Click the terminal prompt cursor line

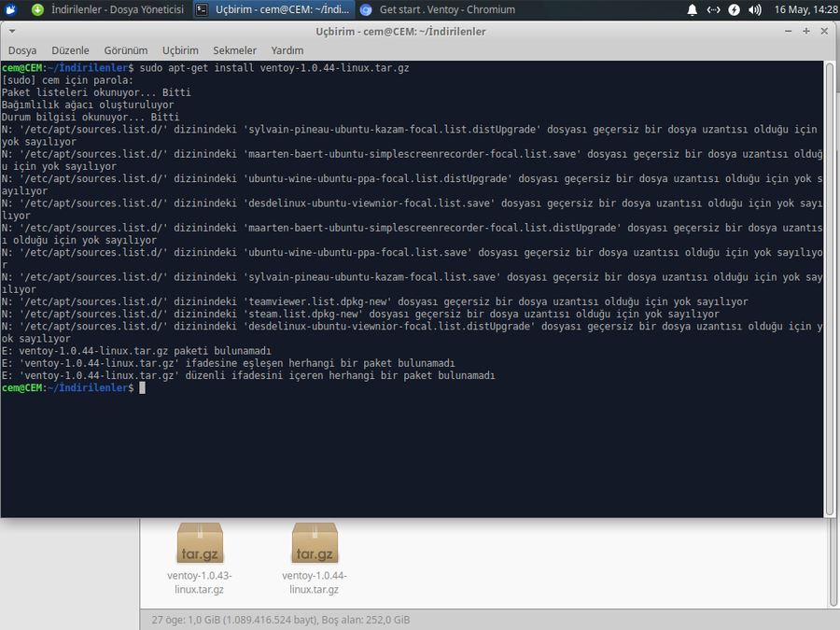tap(74, 388)
